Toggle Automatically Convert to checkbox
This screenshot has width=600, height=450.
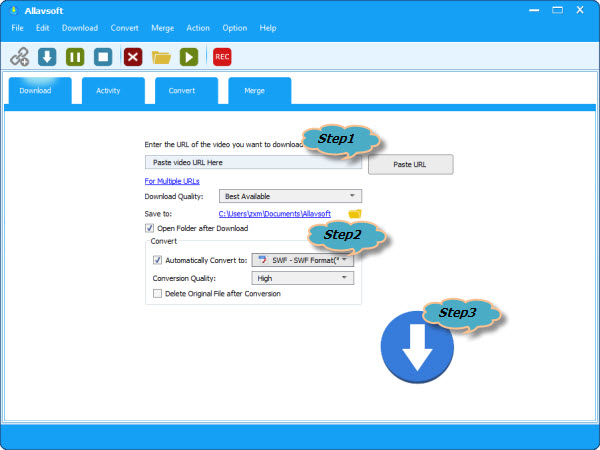point(157,260)
